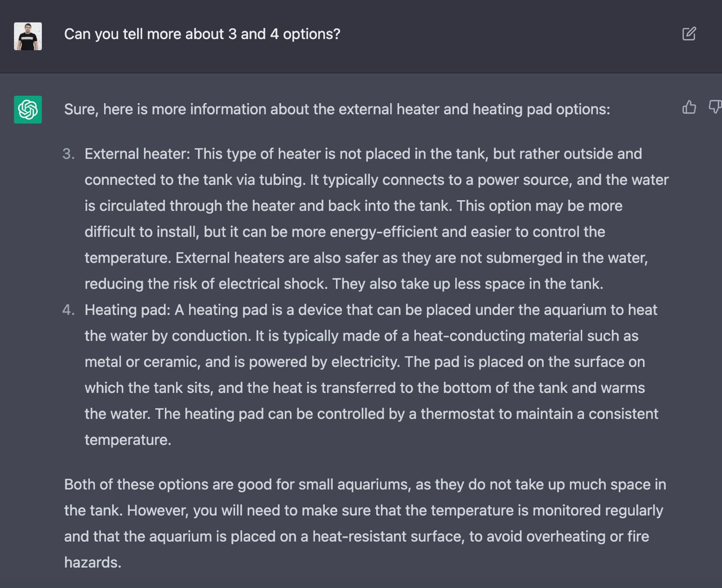Click the lone word "temperature." ending item 4
Image resolution: width=722 pixels, height=588 pixels.
point(127,440)
